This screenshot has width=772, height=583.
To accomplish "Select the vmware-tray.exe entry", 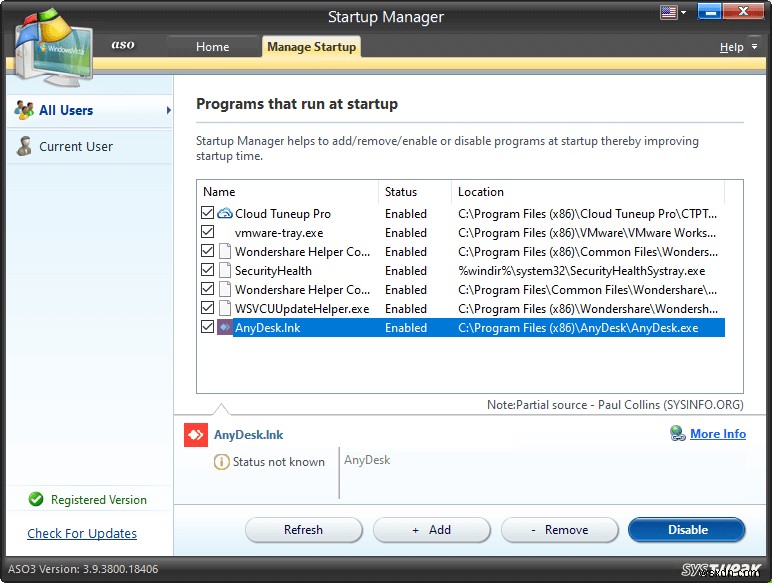I will [279, 233].
